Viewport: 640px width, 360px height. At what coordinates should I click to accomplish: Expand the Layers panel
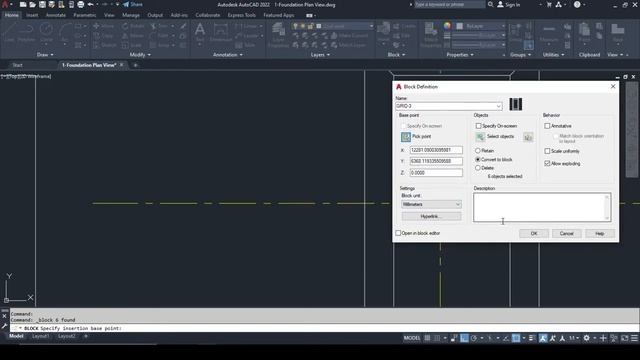pyautogui.click(x=320, y=55)
